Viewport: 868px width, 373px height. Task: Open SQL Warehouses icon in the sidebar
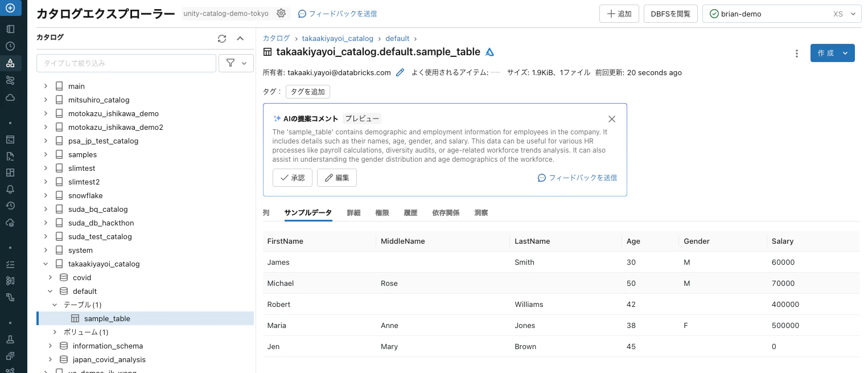click(10, 223)
